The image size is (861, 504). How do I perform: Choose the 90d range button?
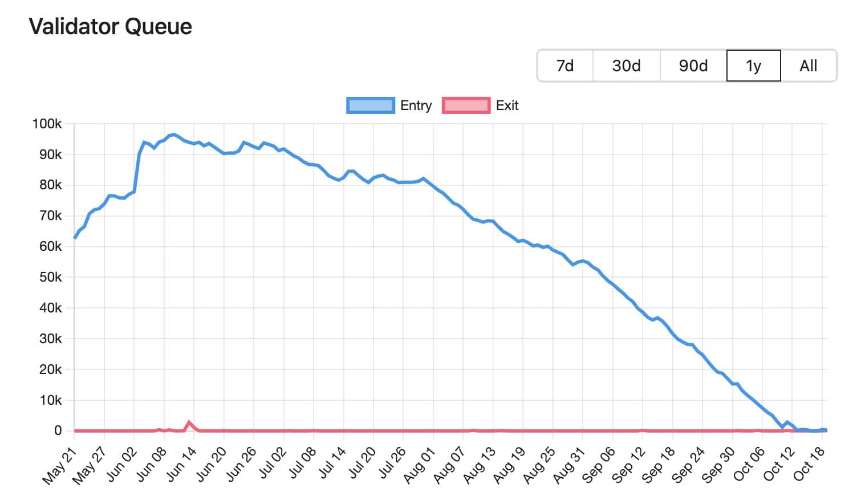(693, 66)
